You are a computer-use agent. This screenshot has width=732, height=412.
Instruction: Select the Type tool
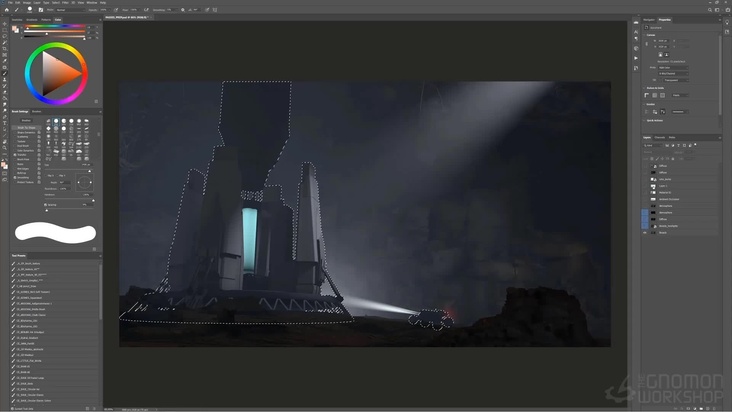point(5,123)
